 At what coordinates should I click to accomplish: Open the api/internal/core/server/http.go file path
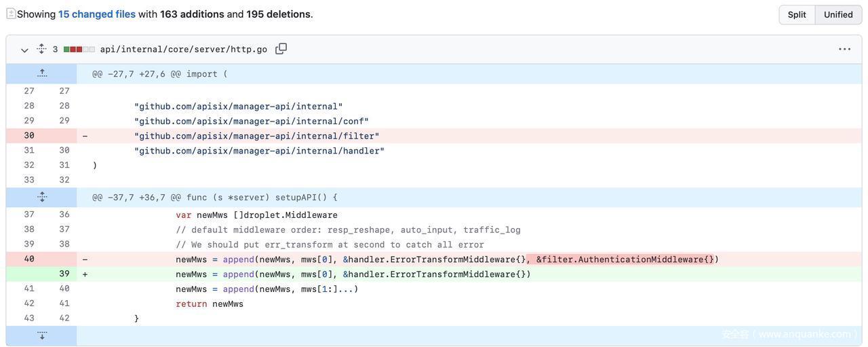coord(183,50)
